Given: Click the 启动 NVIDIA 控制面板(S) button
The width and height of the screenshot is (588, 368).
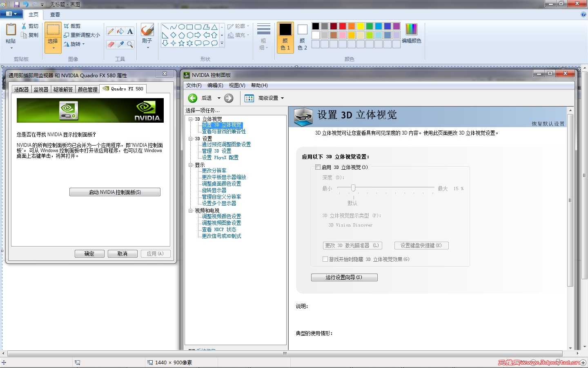Looking at the screenshot, I should point(115,192).
